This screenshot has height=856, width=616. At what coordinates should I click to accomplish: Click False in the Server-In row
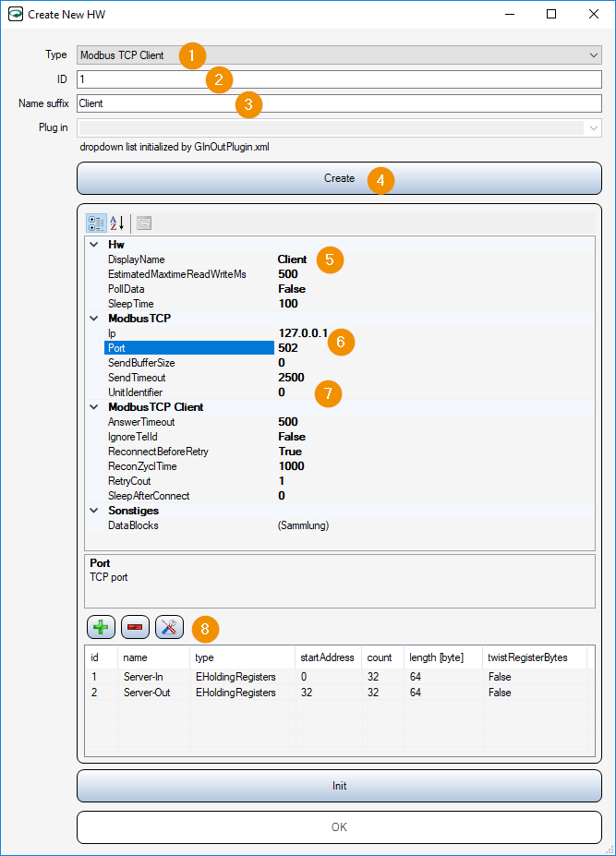[x=500, y=676]
